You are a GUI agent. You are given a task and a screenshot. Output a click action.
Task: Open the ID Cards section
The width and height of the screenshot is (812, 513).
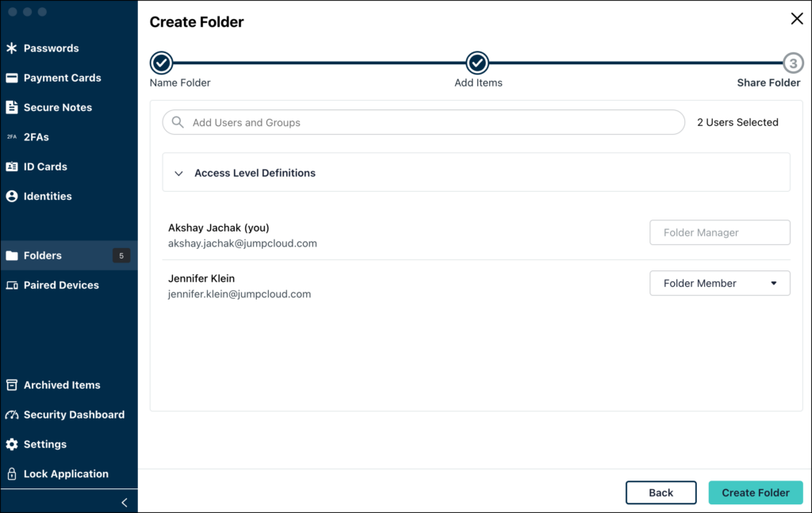[x=13, y=167]
